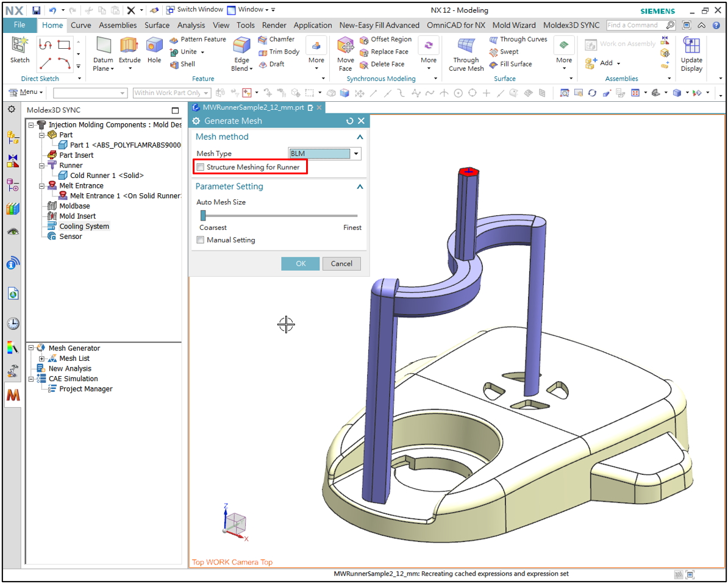The height and width of the screenshot is (584, 728).
Task: Open the Moldex3D M sidebar tab
Action: [13, 395]
